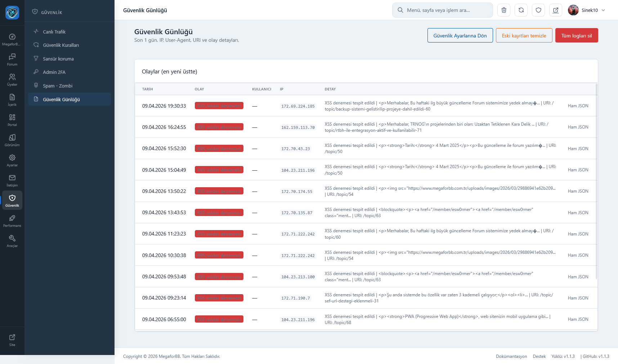Click the refresh icon in header

pyautogui.click(x=521, y=10)
